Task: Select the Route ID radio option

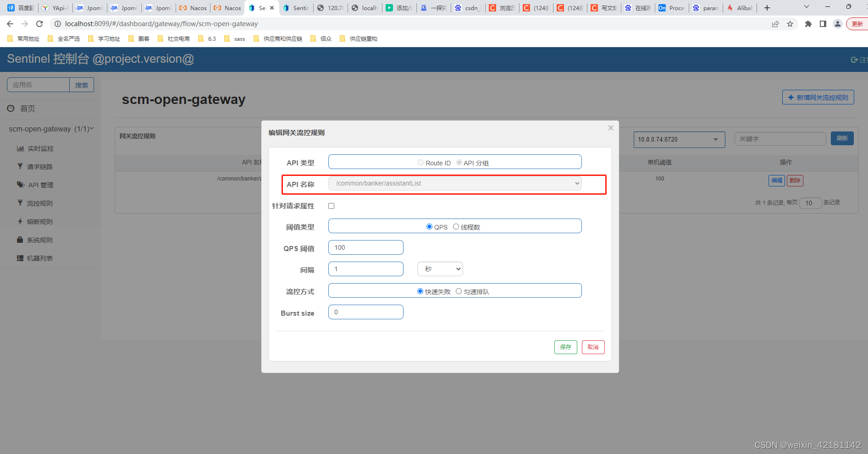Action: pyautogui.click(x=420, y=163)
